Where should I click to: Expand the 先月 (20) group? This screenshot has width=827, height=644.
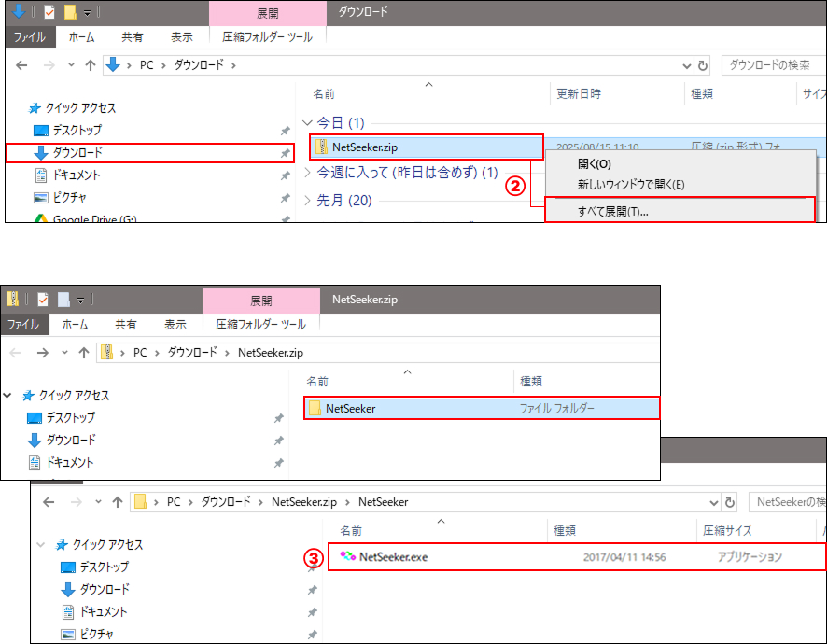(308, 201)
